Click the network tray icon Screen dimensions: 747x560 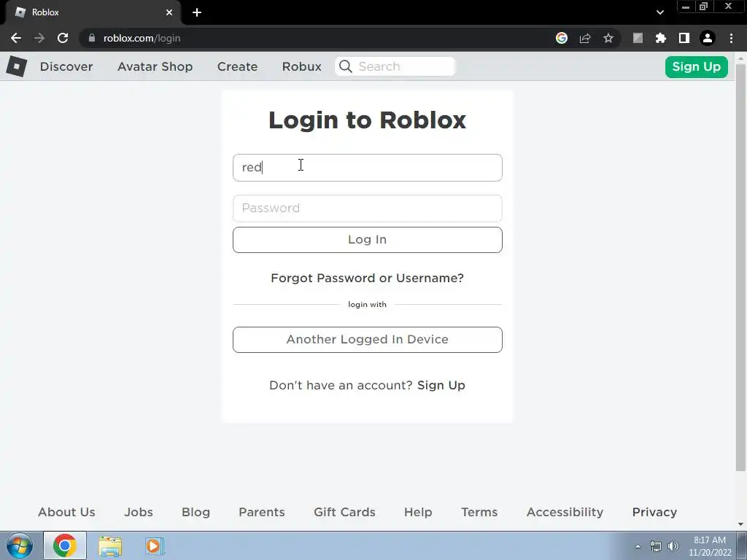click(656, 546)
